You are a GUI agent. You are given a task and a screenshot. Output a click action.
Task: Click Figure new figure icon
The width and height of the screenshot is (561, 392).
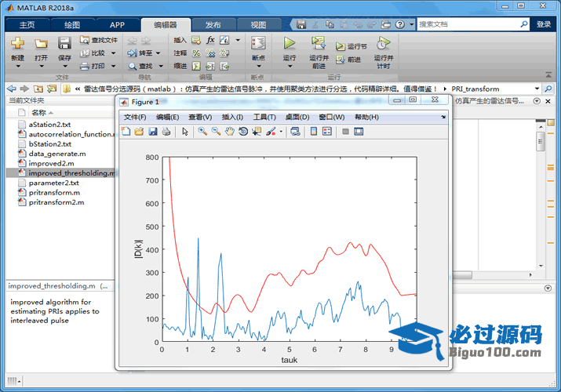[126, 132]
